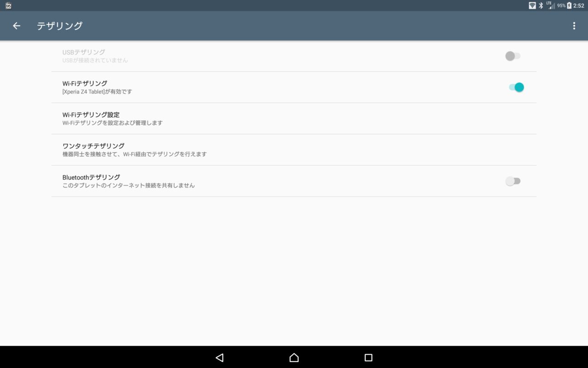Tap the テザリング page title
Viewport: 588px width, 368px height.
(60, 26)
